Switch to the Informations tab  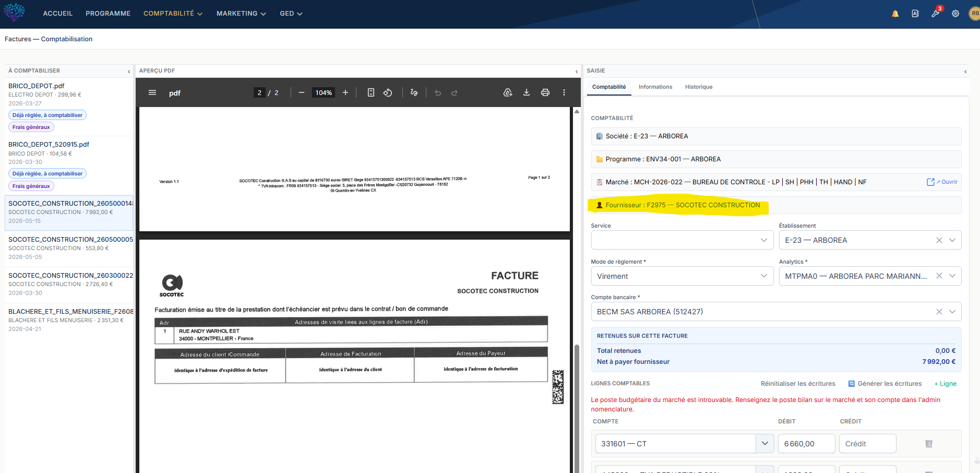(655, 87)
